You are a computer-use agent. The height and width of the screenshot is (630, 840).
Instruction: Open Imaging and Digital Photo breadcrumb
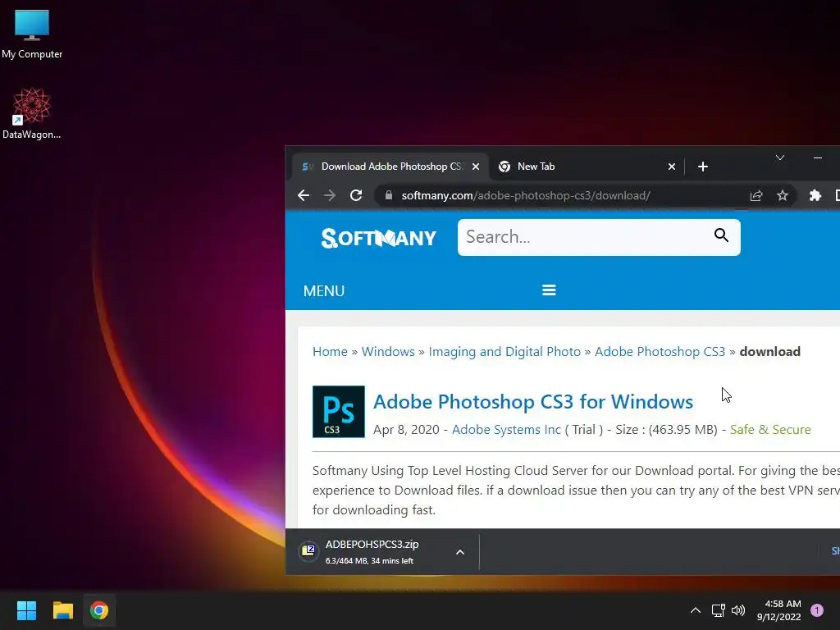pyautogui.click(x=504, y=351)
